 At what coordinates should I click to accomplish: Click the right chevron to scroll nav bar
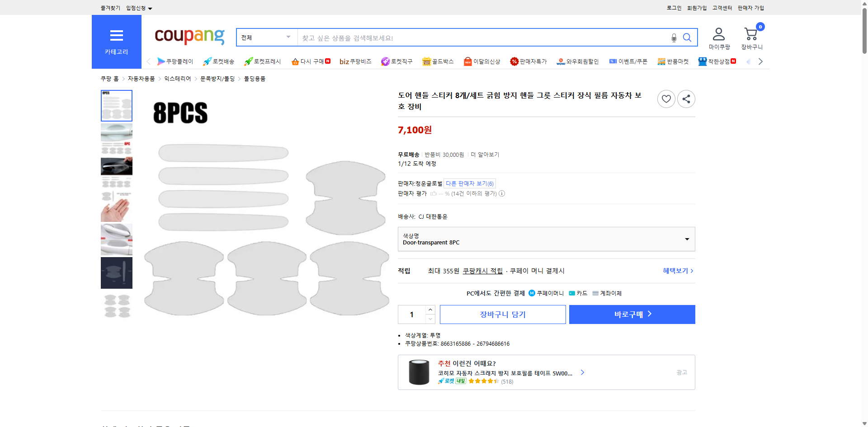[x=760, y=61]
